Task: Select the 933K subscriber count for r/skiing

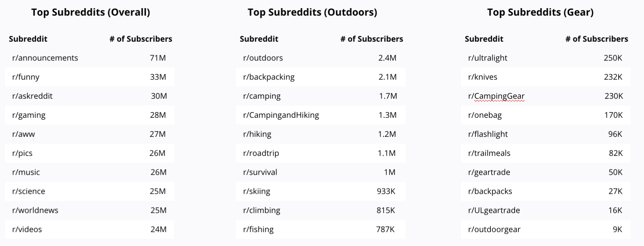Action: click(x=386, y=191)
